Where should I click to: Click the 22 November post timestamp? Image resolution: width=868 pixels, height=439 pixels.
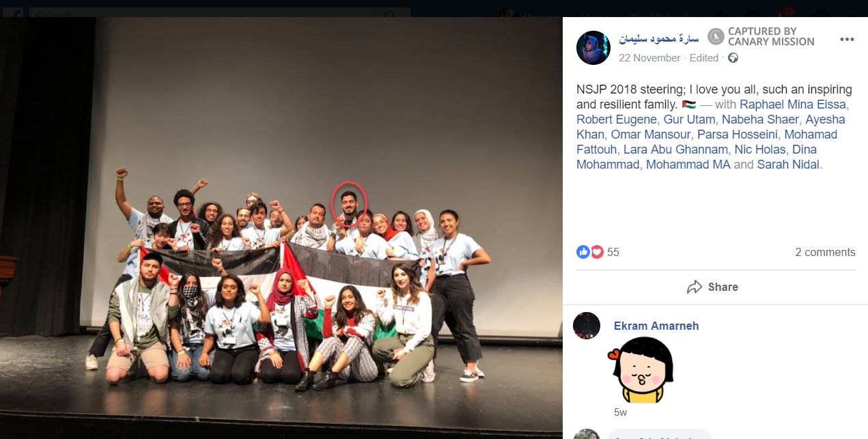tap(649, 58)
